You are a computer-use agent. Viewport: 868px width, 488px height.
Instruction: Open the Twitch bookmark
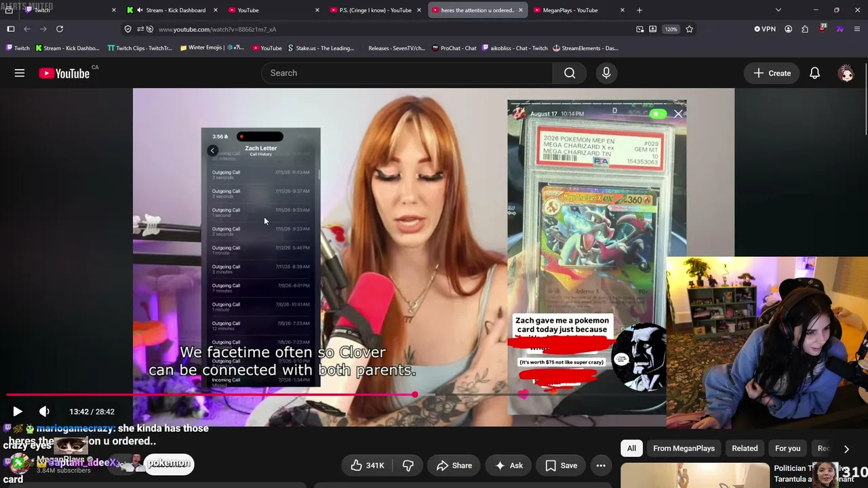click(x=18, y=48)
